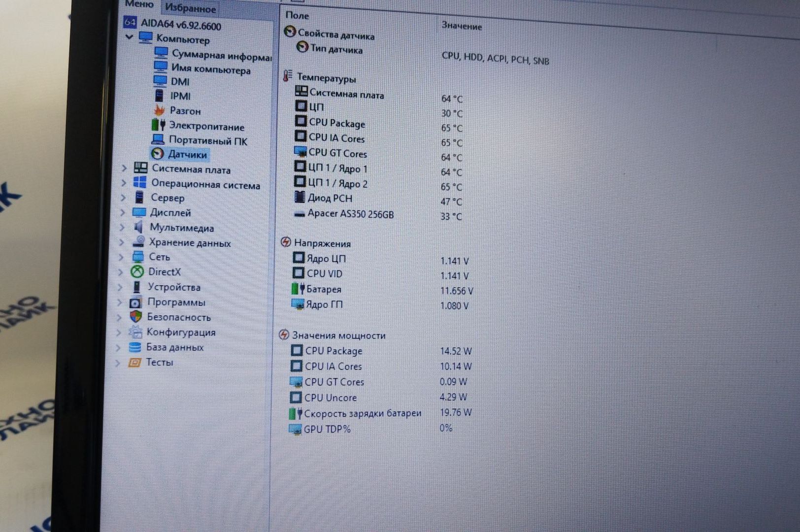Click the База данных database icon
Image resolution: width=800 pixels, height=532 pixels.
[x=134, y=347]
